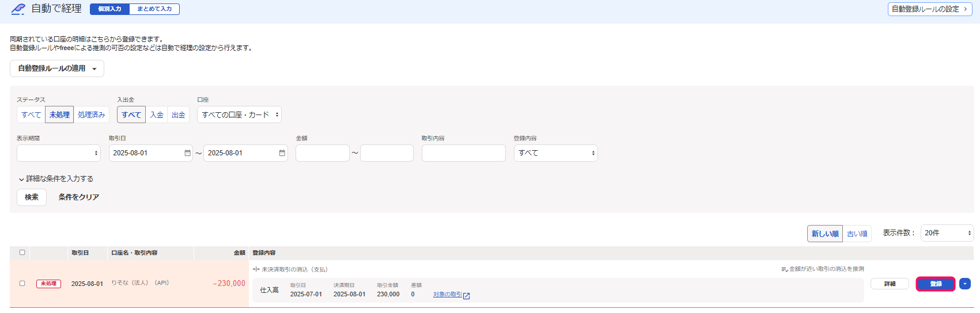Filter by 出金 only
This screenshot has height=313, width=980.
pos(179,114)
